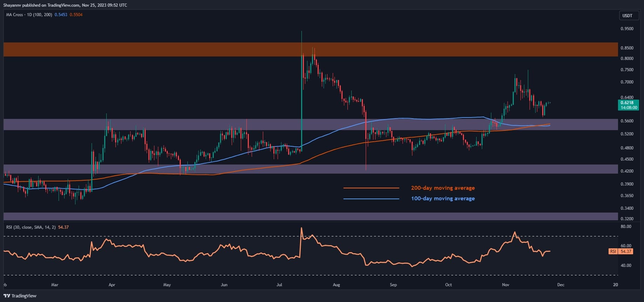Select the orange resistance zone rectangle

[310, 49]
